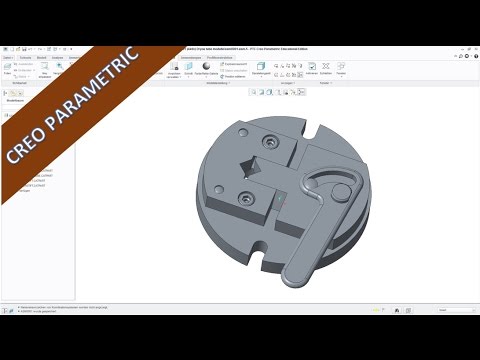Open the Fenster windows dropdown
The height and width of the screenshot is (360, 480).
(341, 69)
